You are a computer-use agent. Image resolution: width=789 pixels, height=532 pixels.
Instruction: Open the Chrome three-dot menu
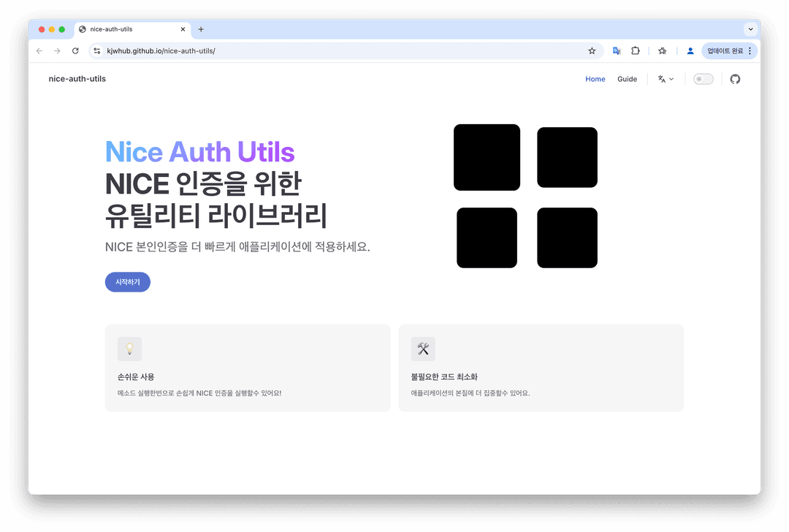click(x=750, y=51)
